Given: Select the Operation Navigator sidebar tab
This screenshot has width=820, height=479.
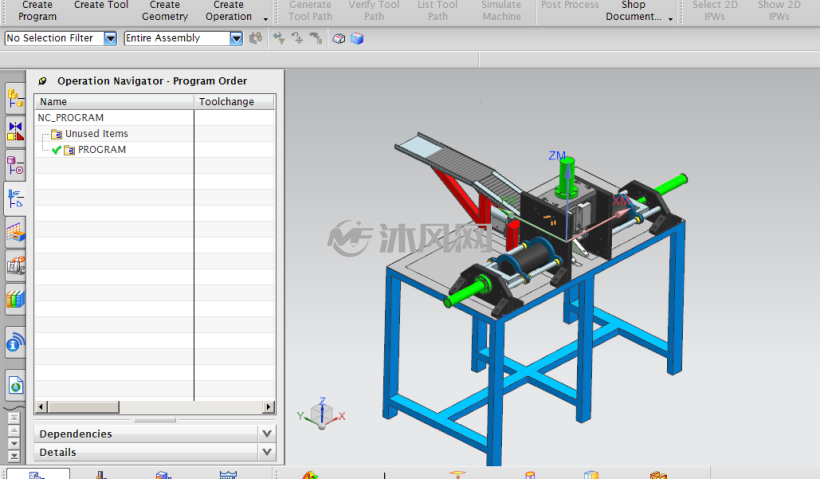Looking at the screenshot, I should (x=15, y=199).
